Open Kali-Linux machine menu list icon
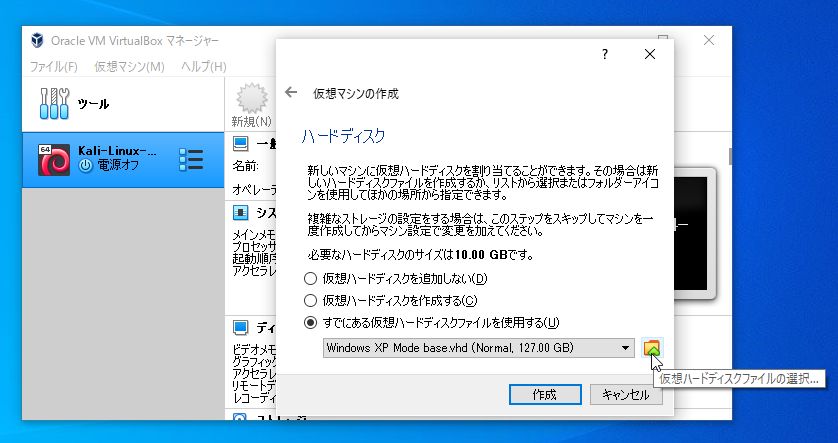Screen dimensions: 838x443 click(191, 160)
